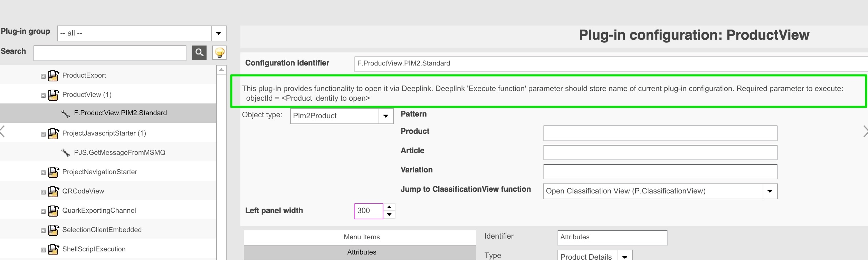Viewport: 868px width, 260px height.
Task: Click the Variation pattern input field
Action: click(660, 172)
